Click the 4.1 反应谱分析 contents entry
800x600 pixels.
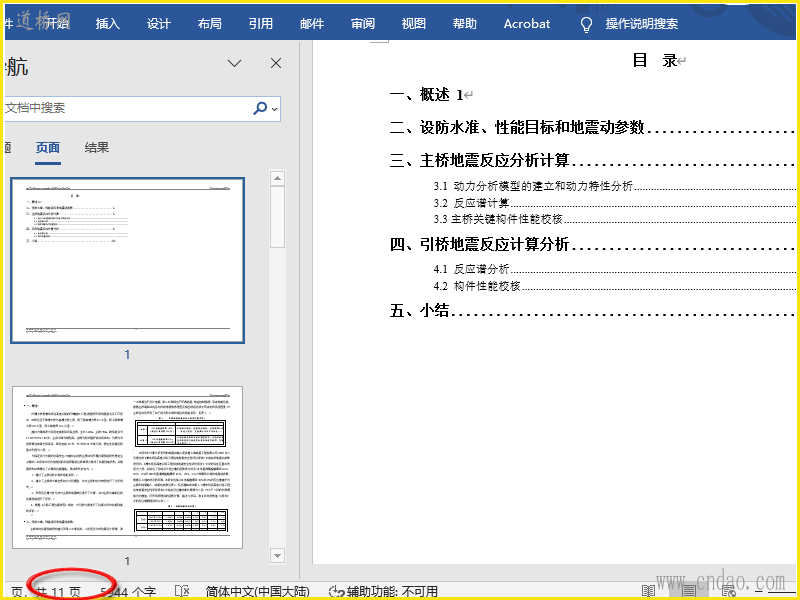[615, 269]
